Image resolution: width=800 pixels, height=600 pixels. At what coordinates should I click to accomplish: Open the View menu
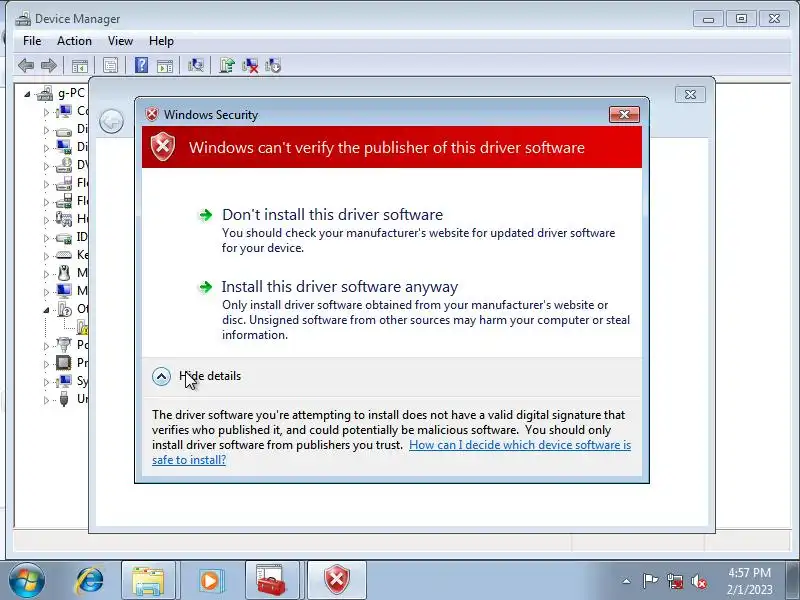tap(120, 41)
